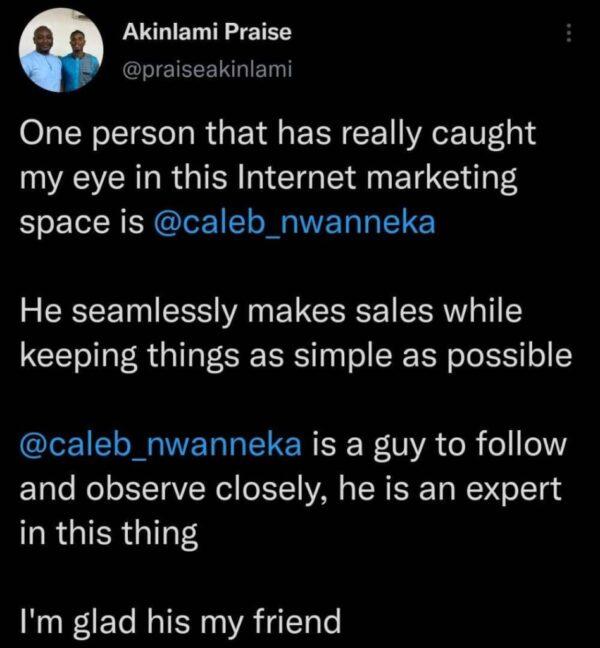Select the left man in the avatar photo
Viewport: 600px width, 648px height.
pyautogui.click(x=43, y=58)
